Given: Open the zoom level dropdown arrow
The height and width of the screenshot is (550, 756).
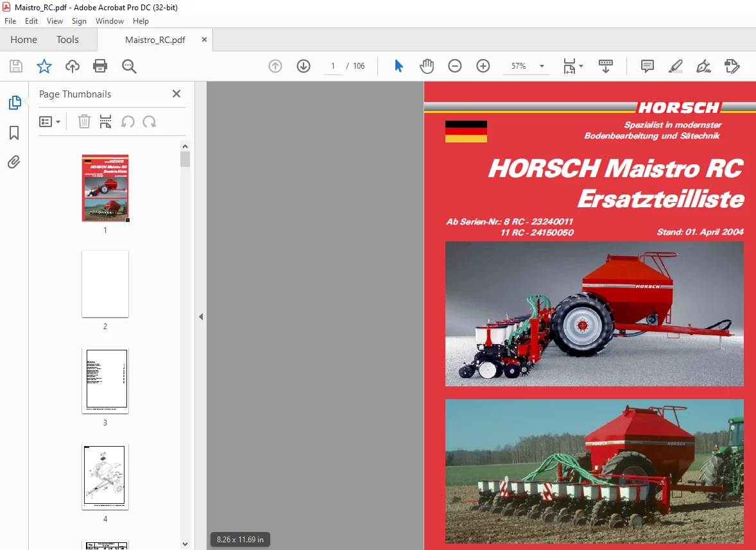Looking at the screenshot, I should point(542,66).
